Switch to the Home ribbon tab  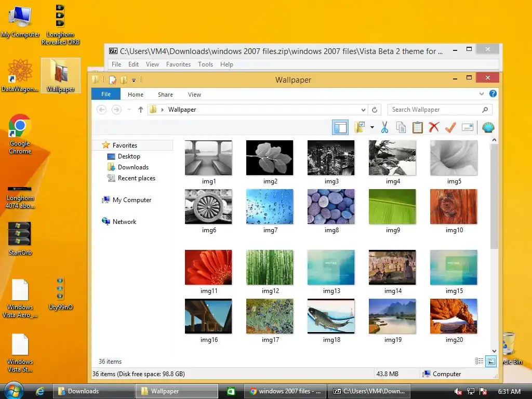136,95
